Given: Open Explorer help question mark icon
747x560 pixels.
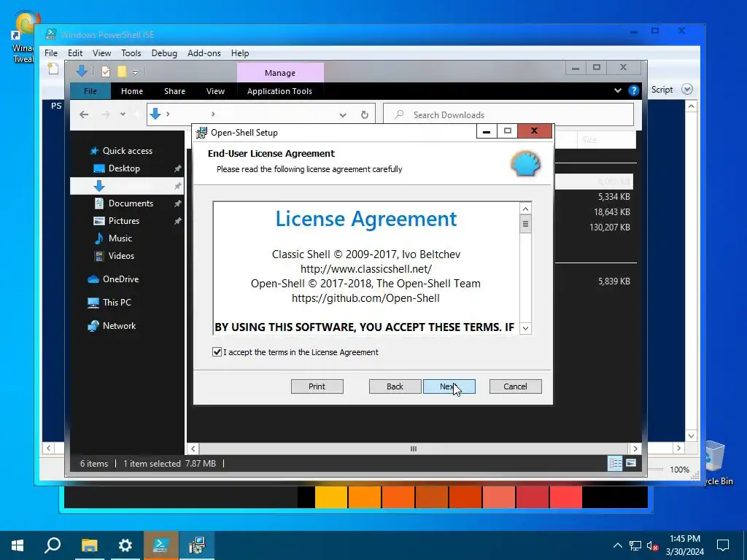Looking at the screenshot, I should (x=634, y=90).
